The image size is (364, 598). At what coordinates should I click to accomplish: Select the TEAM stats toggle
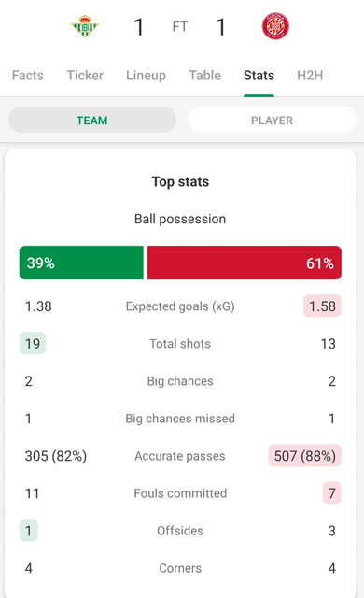coord(92,120)
